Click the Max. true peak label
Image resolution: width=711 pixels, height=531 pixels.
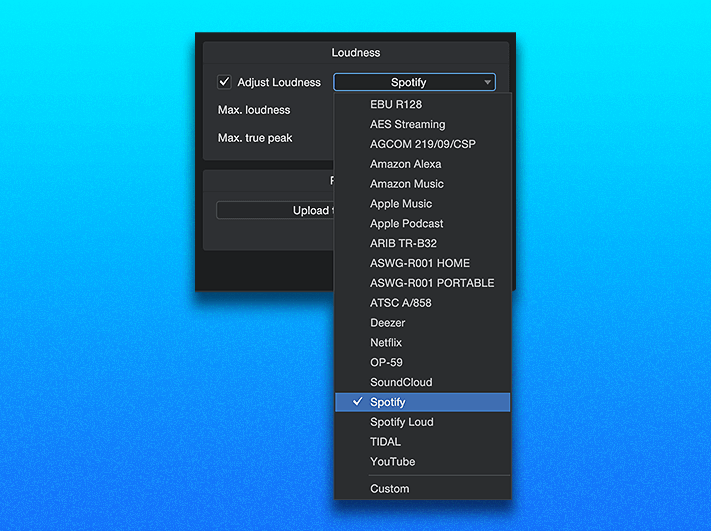255,138
